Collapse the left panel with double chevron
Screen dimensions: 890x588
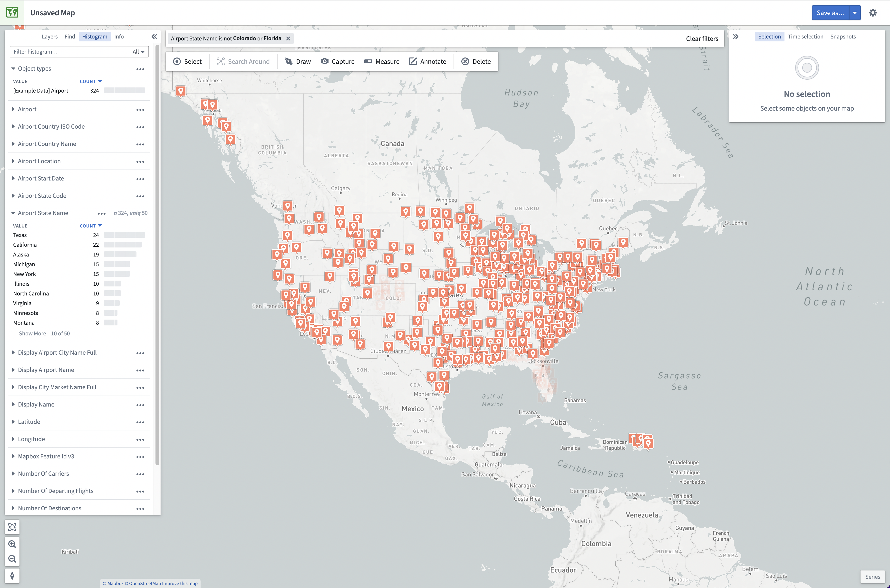[154, 36]
